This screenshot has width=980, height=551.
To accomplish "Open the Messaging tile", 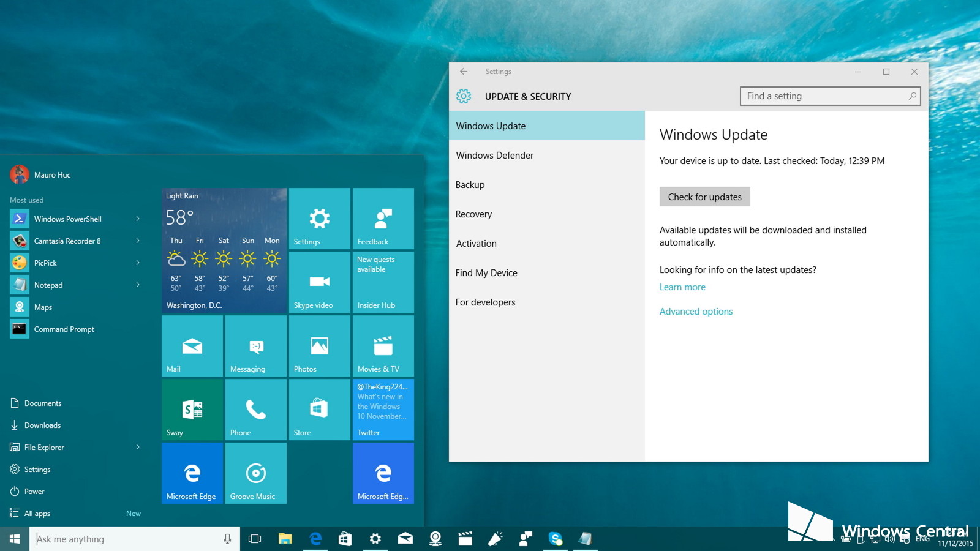I will pyautogui.click(x=256, y=345).
